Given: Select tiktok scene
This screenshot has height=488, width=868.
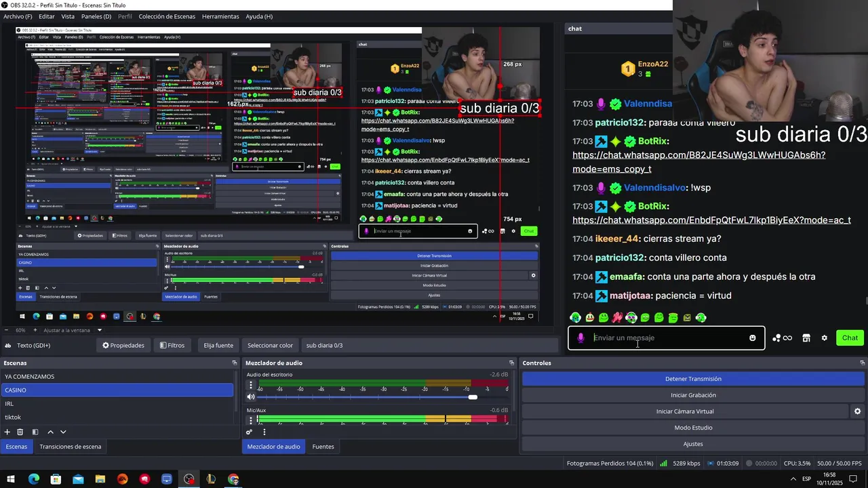Looking at the screenshot, I should [117, 418].
